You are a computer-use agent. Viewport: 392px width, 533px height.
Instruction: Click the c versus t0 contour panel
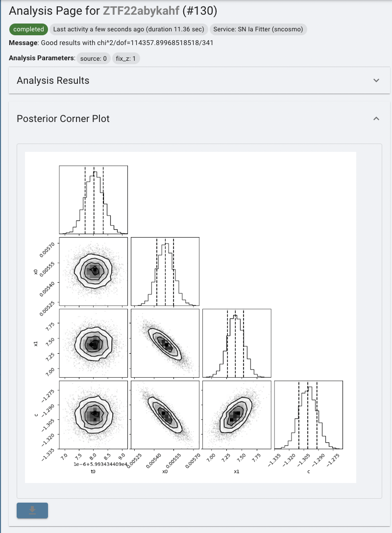coord(94,414)
